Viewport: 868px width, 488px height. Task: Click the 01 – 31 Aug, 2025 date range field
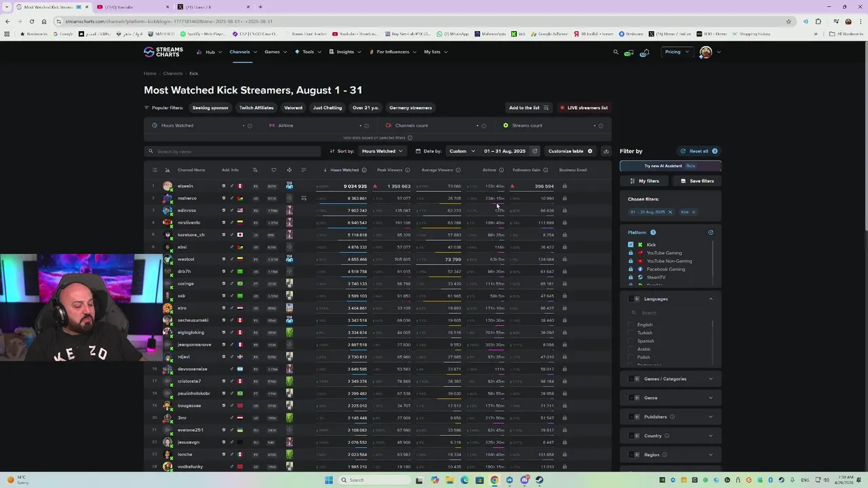click(x=505, y=151)
